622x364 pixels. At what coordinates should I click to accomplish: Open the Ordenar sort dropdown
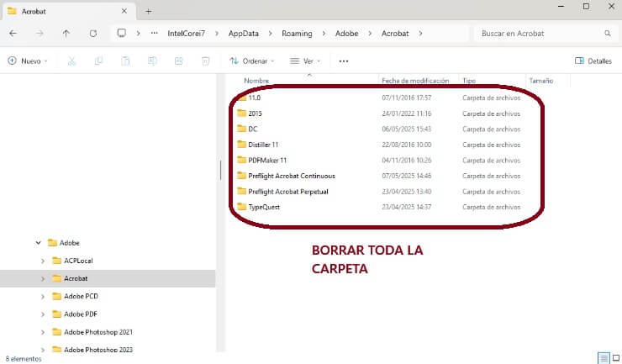coord(252,61)
